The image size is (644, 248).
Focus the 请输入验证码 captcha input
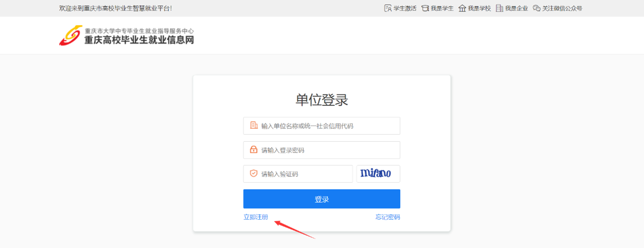click(x=304, y=174)
